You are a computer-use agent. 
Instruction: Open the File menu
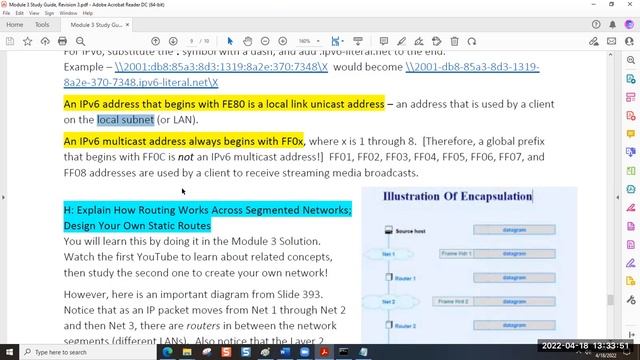[6, 13]
